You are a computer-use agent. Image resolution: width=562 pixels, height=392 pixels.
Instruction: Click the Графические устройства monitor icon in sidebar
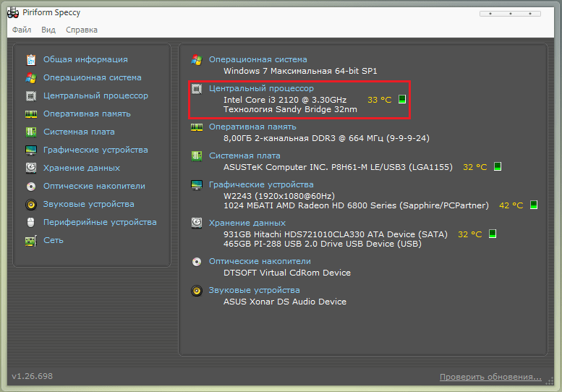pyautogui.click(x=31, y=150)
